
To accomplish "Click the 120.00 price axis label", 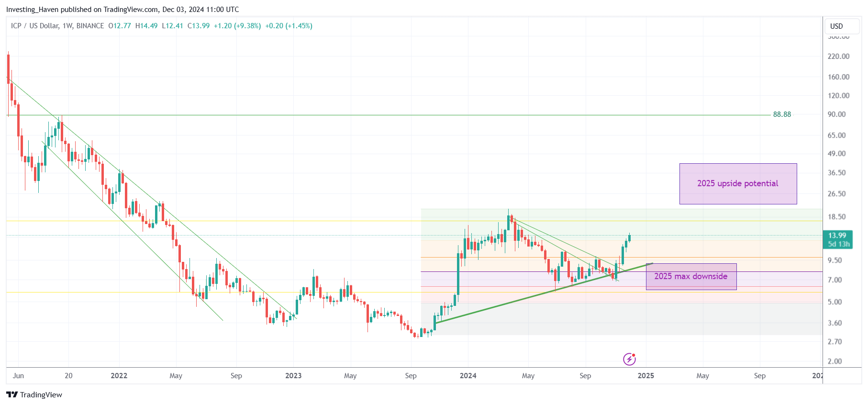I will pos(838,96).
